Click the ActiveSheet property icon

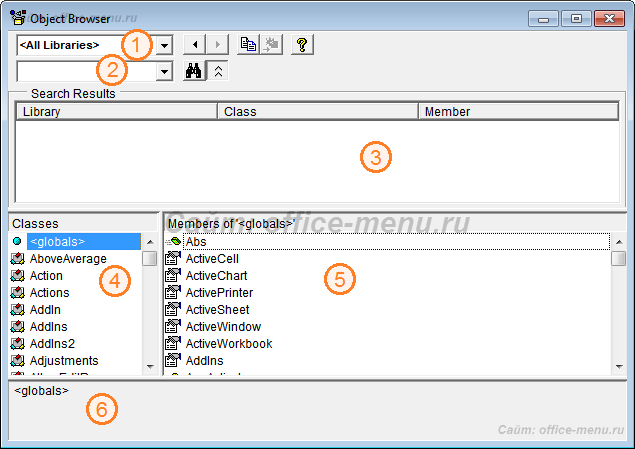[173, 309]
